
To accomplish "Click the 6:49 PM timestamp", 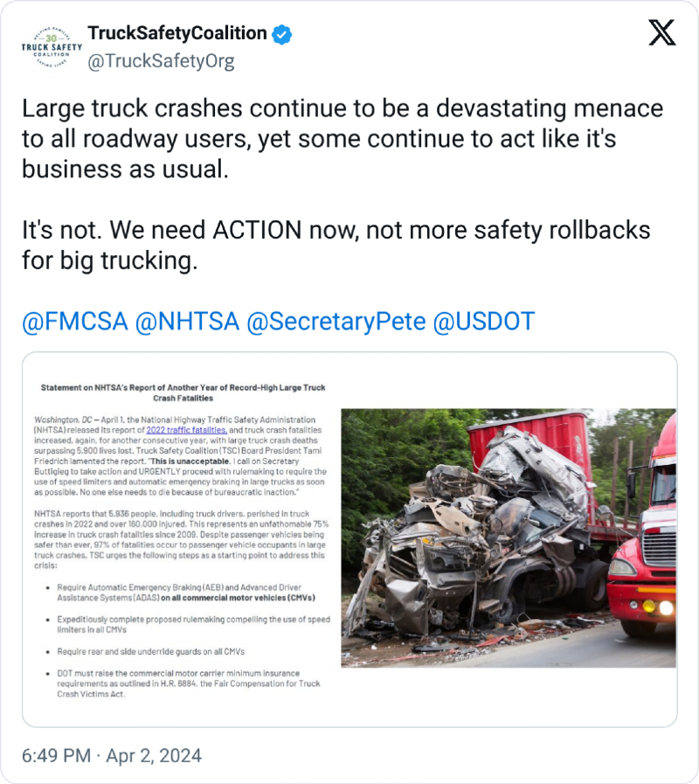I will [56, 755].
